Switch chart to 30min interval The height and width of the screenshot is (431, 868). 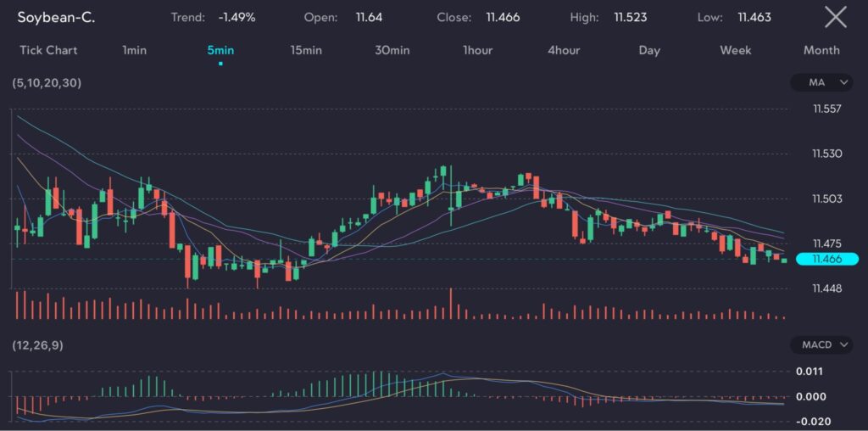(392, 50)
